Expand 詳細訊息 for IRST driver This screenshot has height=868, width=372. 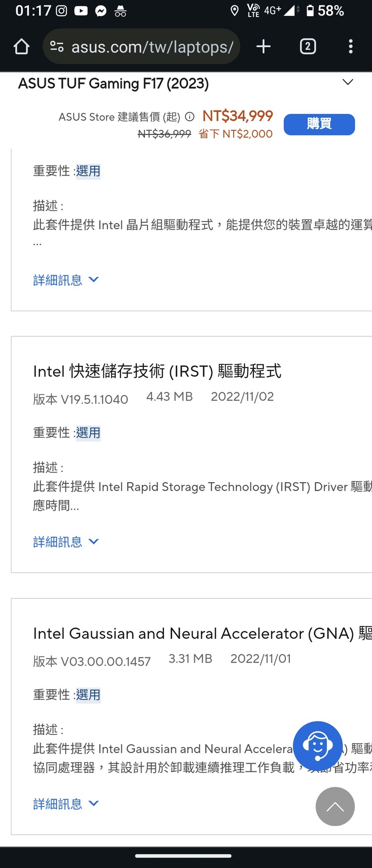66,542
